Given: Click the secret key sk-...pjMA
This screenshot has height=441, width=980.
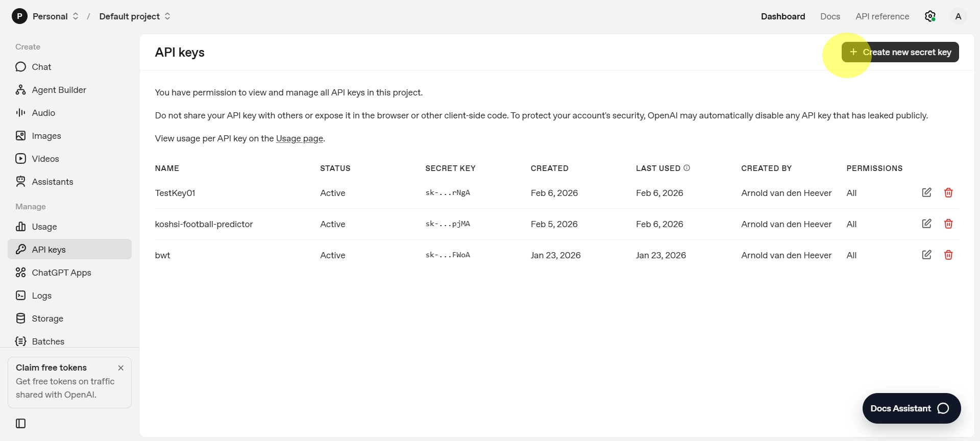Looking at the screenshot, I should [448, 224].
